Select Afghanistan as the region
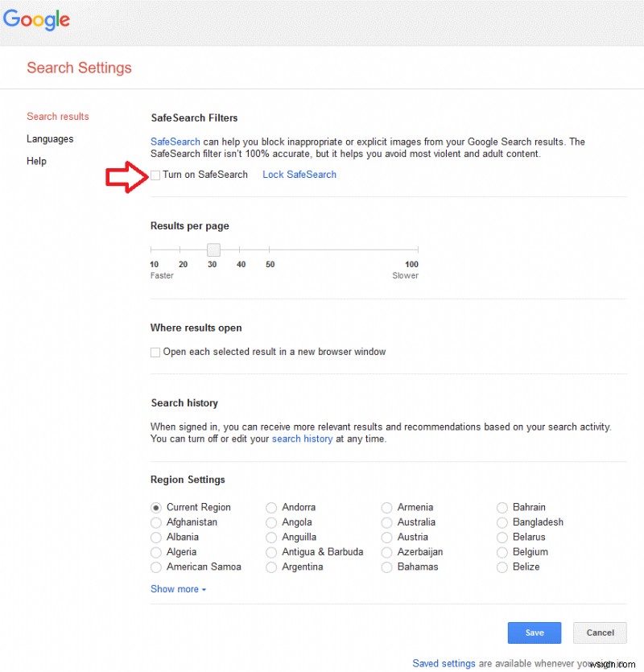The image size is (644, 672). [155, 522]
